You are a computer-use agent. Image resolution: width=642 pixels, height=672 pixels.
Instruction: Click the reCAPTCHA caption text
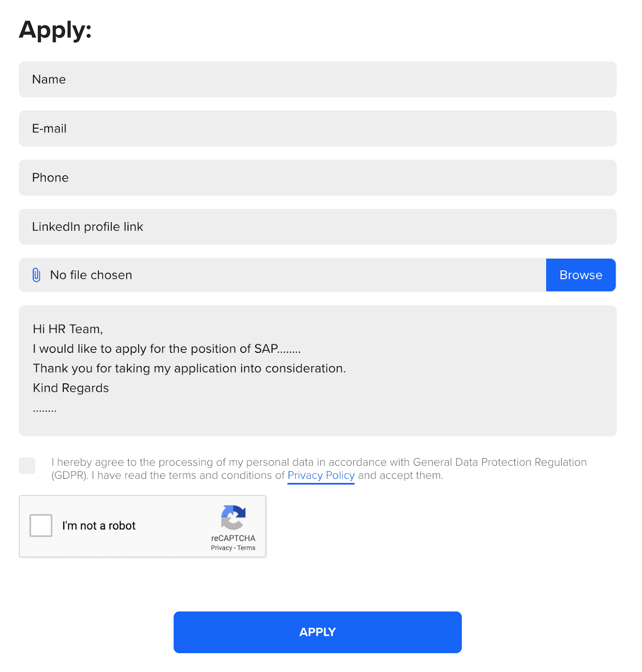point(233,538)
